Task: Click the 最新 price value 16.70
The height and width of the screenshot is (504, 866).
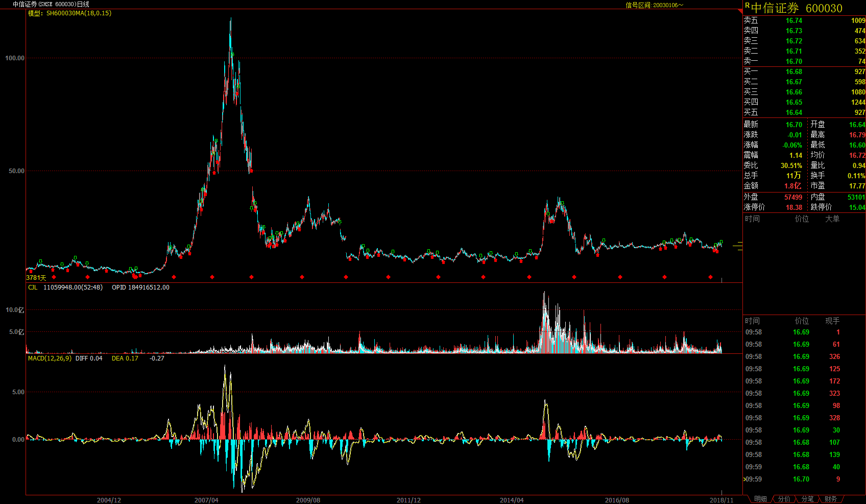Action: click(793, 125)
